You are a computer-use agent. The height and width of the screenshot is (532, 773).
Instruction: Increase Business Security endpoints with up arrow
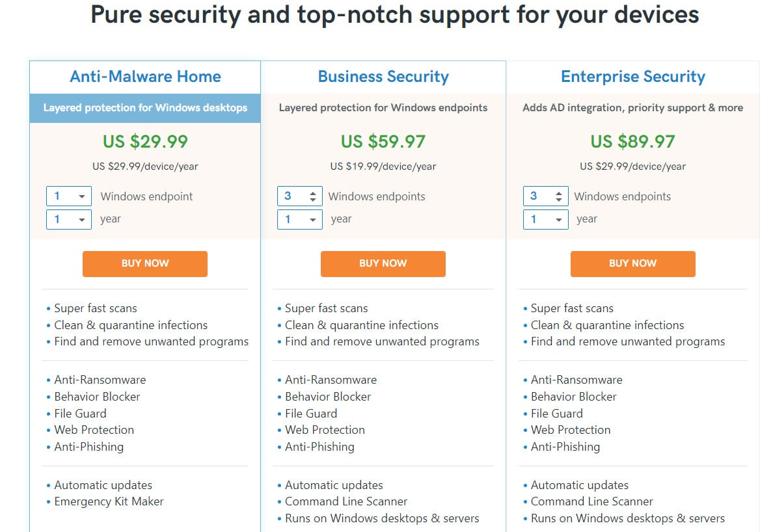pos(312,193)
